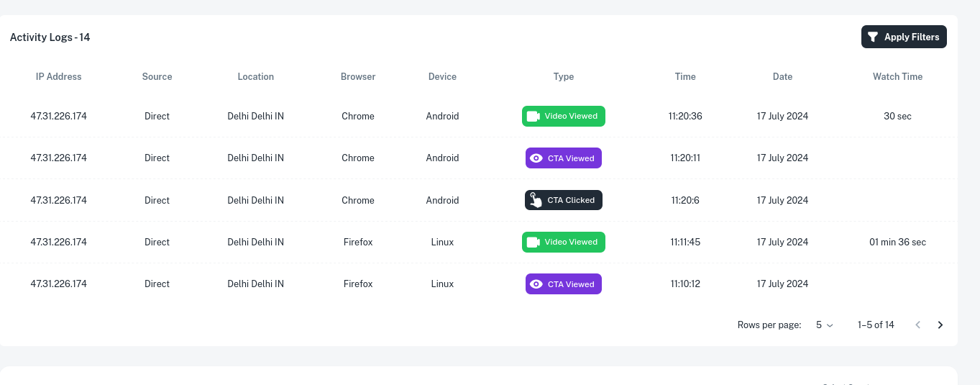Select the Firefox Linux row at 11:11:45
This screenshot has width=980, height=385.
(x=479, y=243)
